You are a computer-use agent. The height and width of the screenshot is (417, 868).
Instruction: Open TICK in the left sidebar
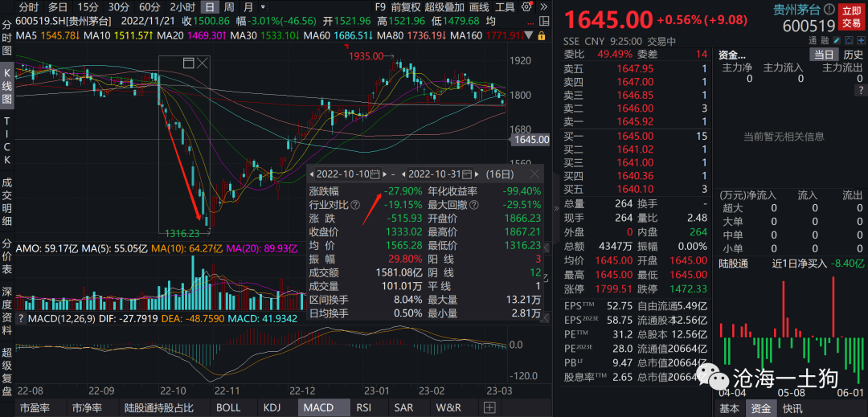[7, 142]
